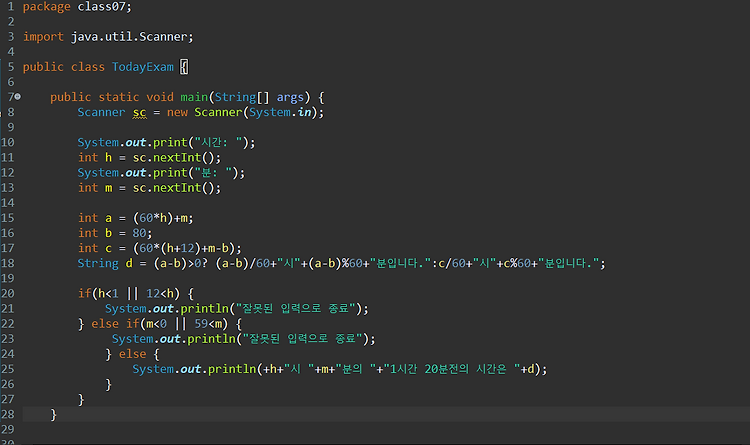Viewport: 750px width, 445px height.
Task: Place cursor at highlighted brace after TodayExam
Action: pos(184,67)
